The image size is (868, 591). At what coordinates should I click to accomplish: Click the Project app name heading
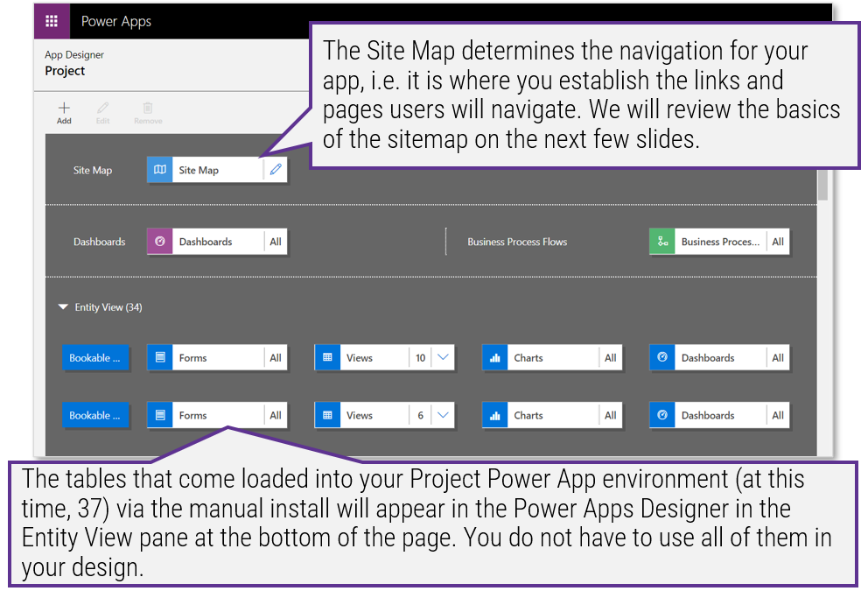pyautogui.click(x=65, y=71)
